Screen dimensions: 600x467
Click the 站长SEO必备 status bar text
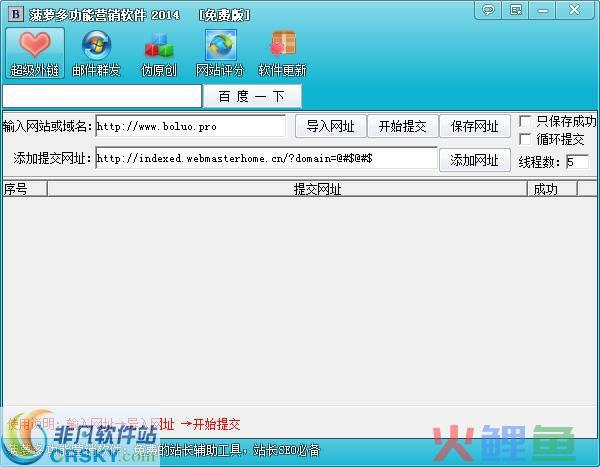coord(286,451)
